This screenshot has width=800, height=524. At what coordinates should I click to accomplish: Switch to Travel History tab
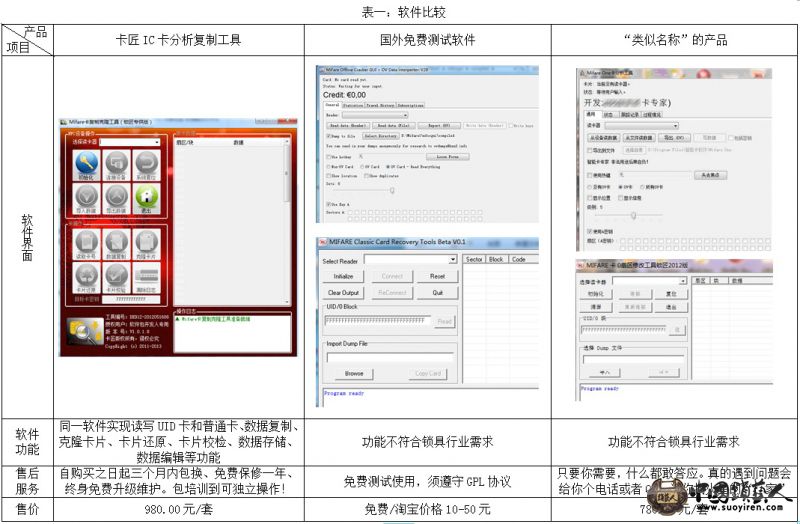[x=380, y=105]
